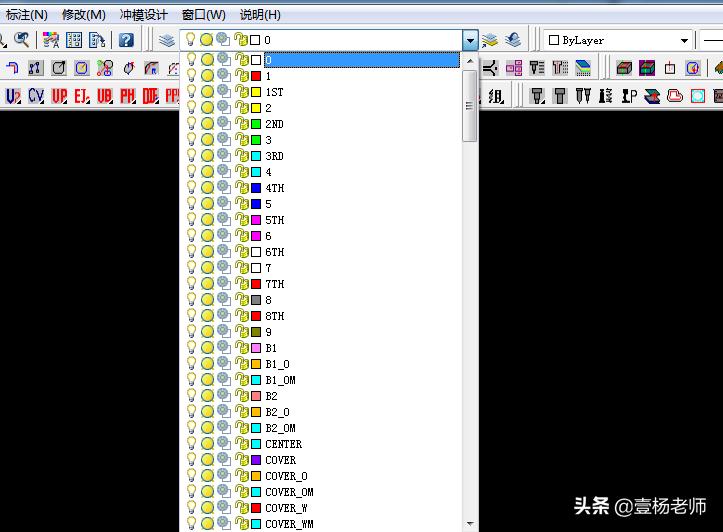Select the 7TH layer name
This screenshot has width=723, height=532.
275,284
